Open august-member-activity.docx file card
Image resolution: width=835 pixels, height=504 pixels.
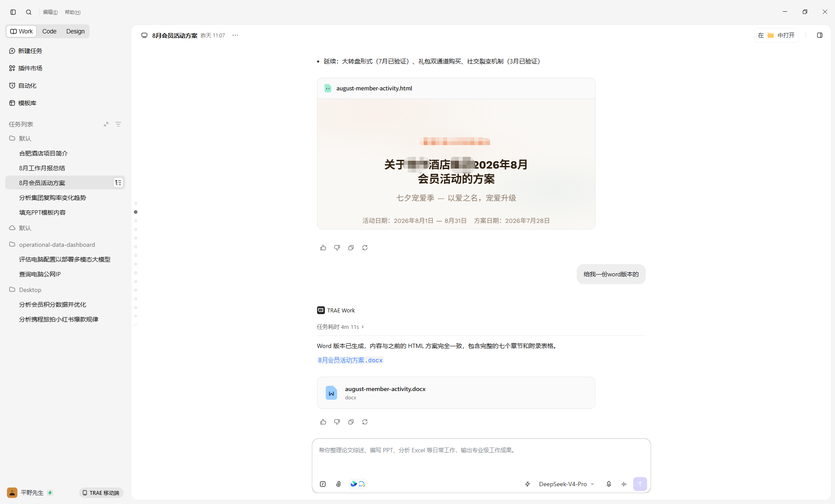pyautogui.click(x=456, y=393)
